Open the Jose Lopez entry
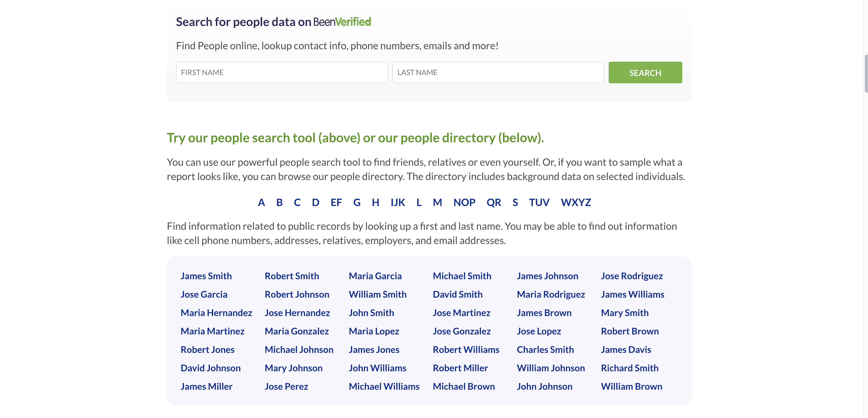Image resolution: width=868 pixels, height=418 pixels. click(538, 331)
